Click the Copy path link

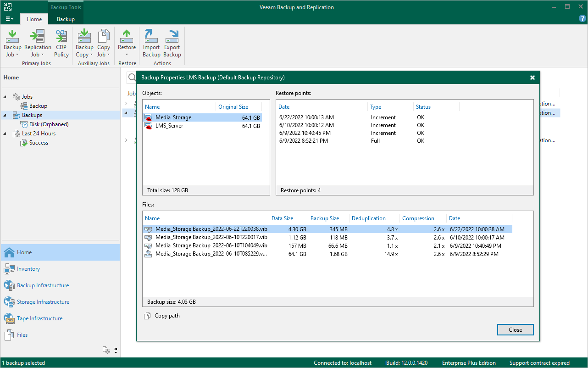pos(166,316)
